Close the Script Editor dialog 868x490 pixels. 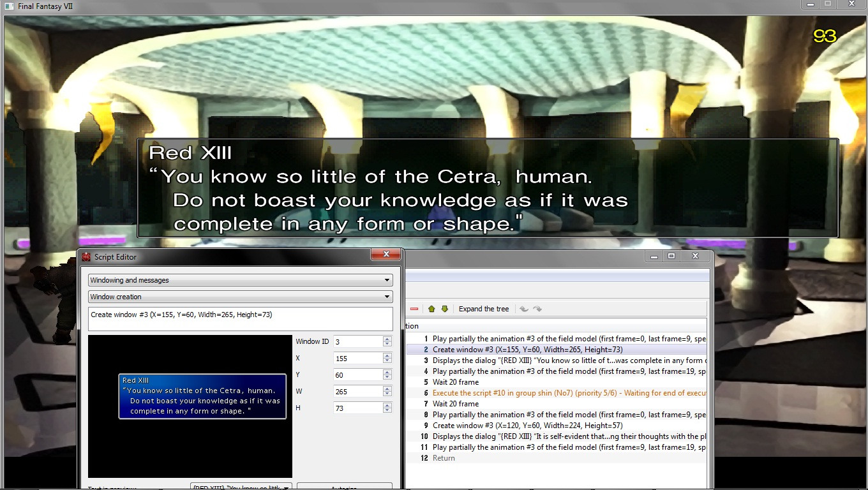(x=385, y=255)
